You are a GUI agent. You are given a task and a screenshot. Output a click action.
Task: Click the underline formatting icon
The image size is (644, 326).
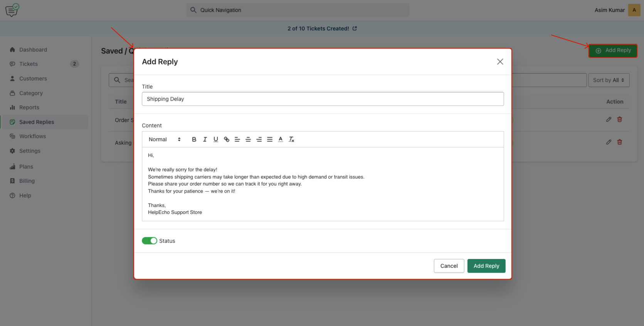pyautogui.click(x=215, y=139)
